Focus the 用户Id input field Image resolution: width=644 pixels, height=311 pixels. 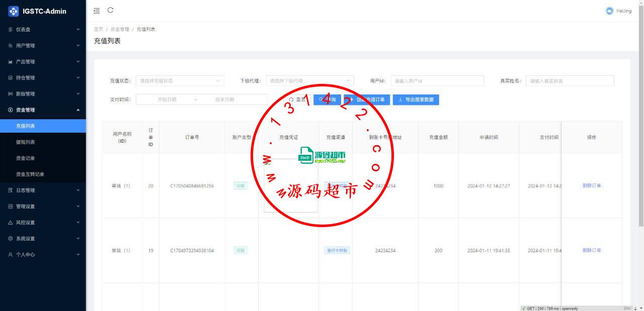tap(437, 81)
